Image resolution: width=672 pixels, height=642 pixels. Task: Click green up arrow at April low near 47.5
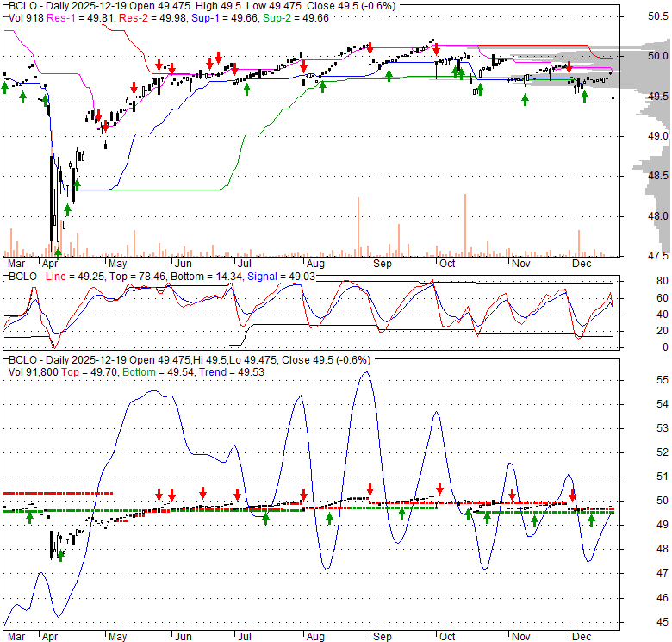(58, 252)
